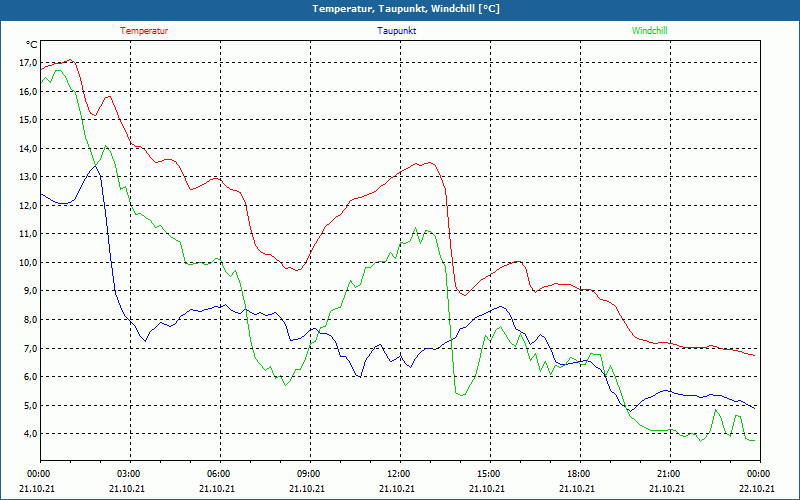The height and width of the screenshot is (500, 800).
Task: Click the °C unit label on y-axis
Action: coord(32,45)
